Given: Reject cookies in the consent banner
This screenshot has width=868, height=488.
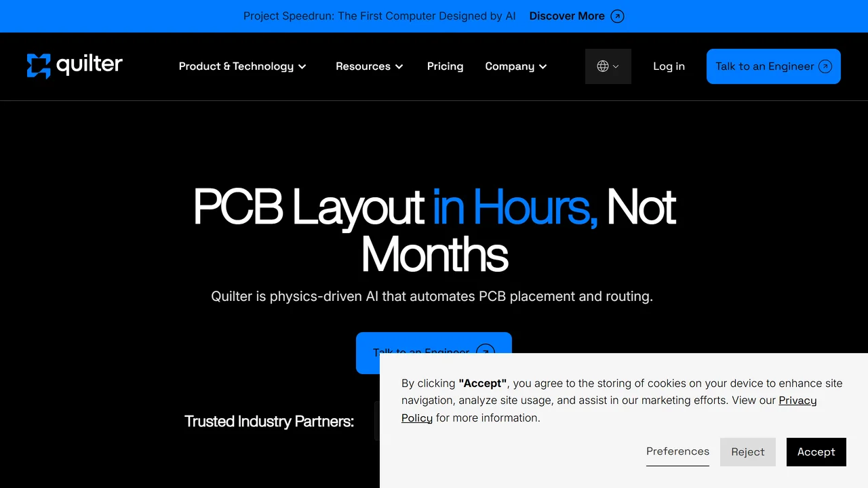Looking at the screenshot, I should tap(748, 452).
